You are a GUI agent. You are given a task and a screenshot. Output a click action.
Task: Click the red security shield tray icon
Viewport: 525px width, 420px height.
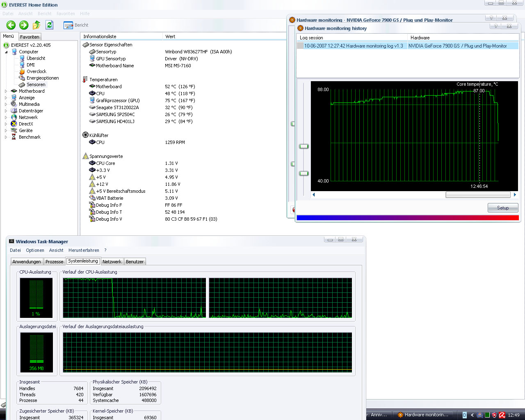coord(494,415)
